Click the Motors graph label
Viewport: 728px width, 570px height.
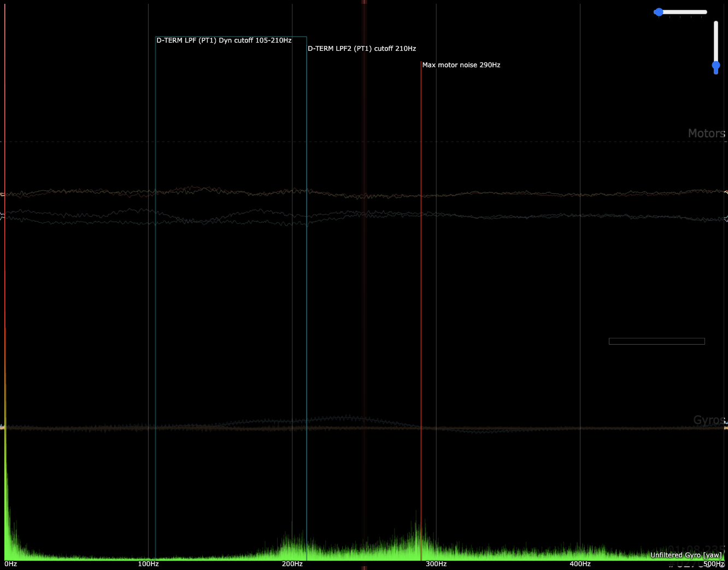(706, 133)
